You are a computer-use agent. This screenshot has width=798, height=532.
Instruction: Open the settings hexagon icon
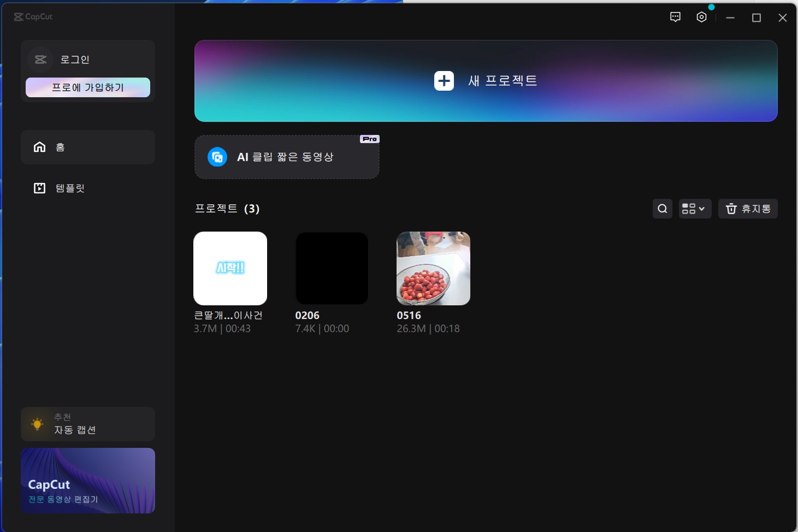point(702,17)
